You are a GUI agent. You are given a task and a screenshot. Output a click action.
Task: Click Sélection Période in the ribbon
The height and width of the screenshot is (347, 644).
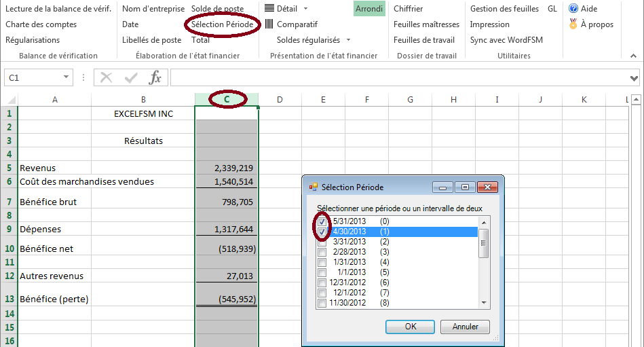point(222,24)
